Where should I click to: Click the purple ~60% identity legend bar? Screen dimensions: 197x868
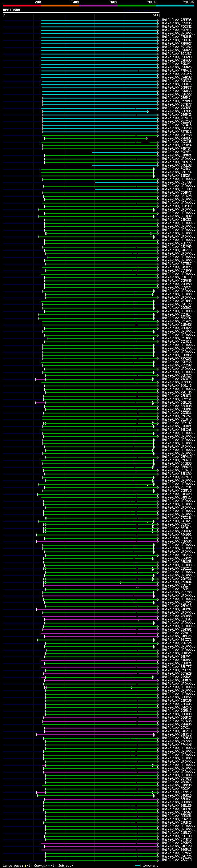coord(99,6)
